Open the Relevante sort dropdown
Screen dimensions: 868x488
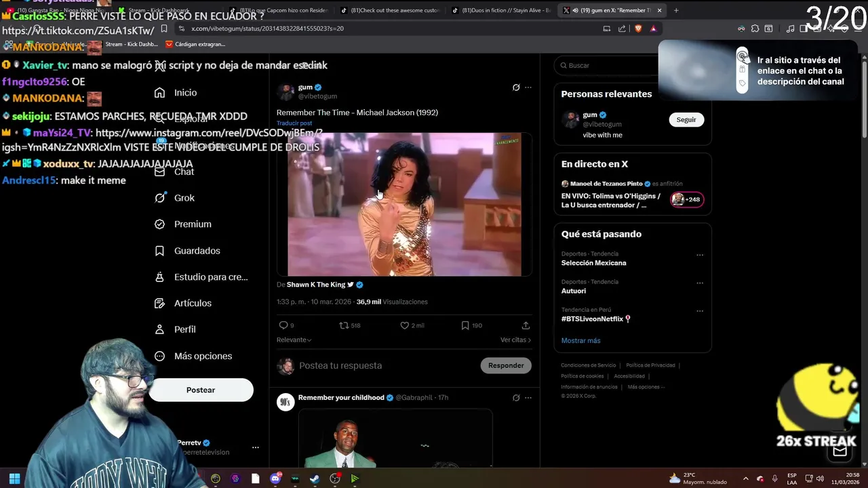click(x=294, y=340)
